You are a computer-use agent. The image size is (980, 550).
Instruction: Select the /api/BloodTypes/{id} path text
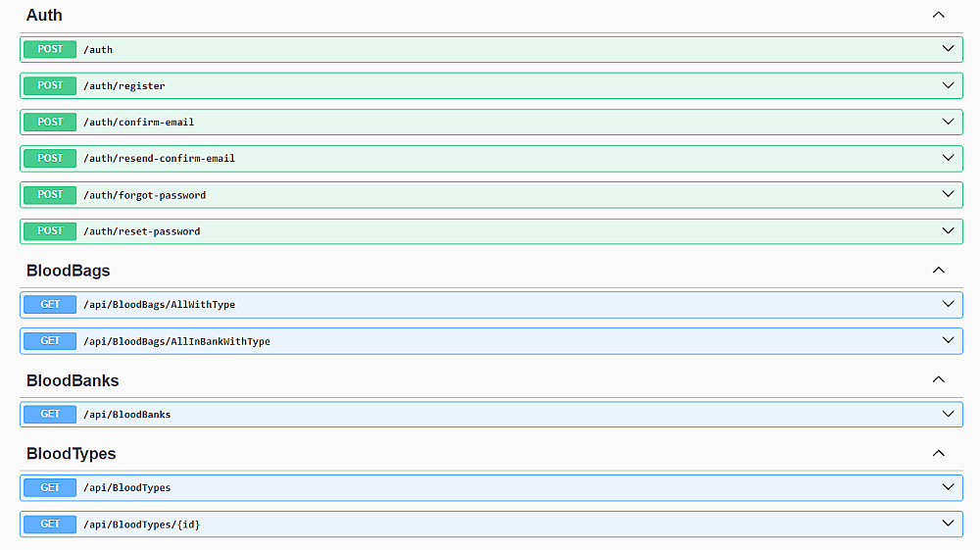[x=142, y=525]
